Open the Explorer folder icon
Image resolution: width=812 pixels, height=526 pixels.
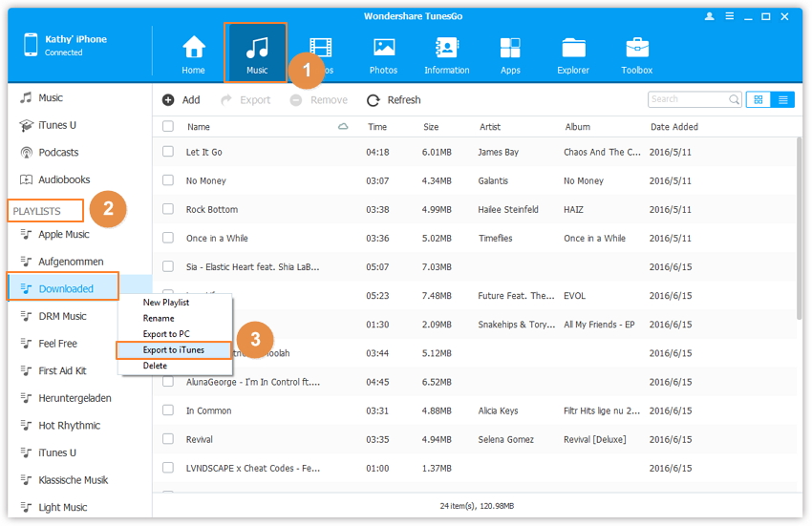point(574,48)
